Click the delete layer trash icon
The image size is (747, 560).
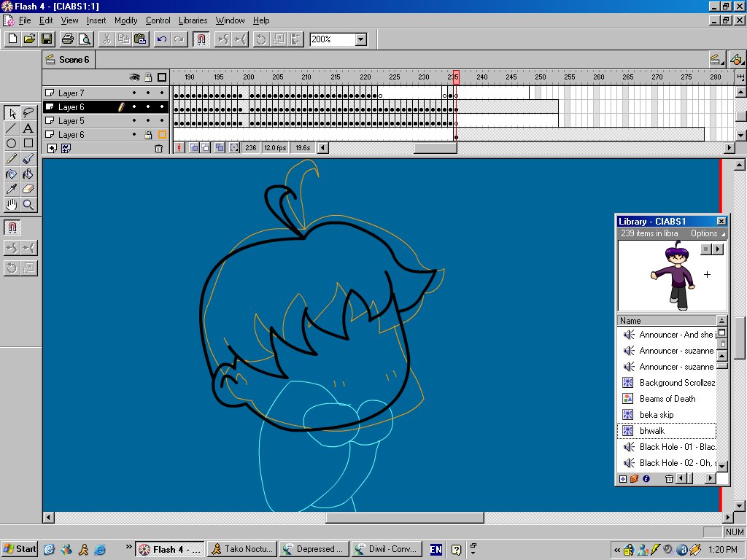[x=158, y=148]
